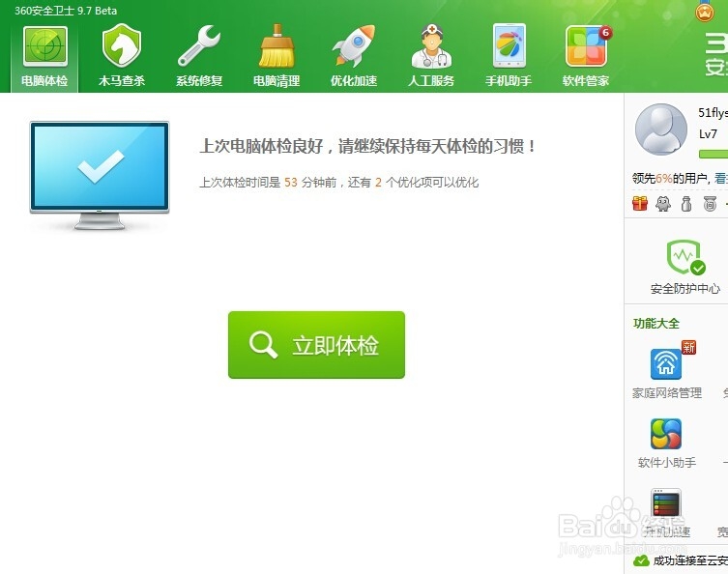Click the Lv7 level label
Screen dimensions: 728x574
(x=708, y=134)
